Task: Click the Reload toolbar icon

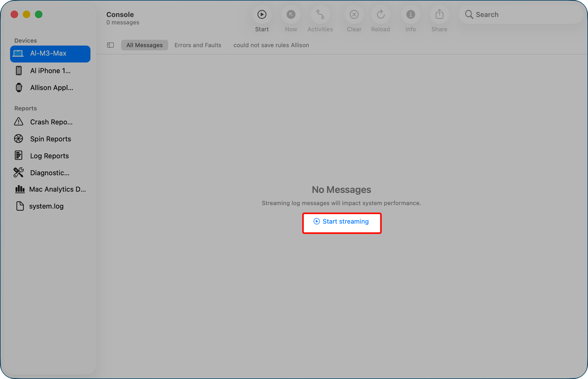Action: pyautogui.click(x=380, y=15)
